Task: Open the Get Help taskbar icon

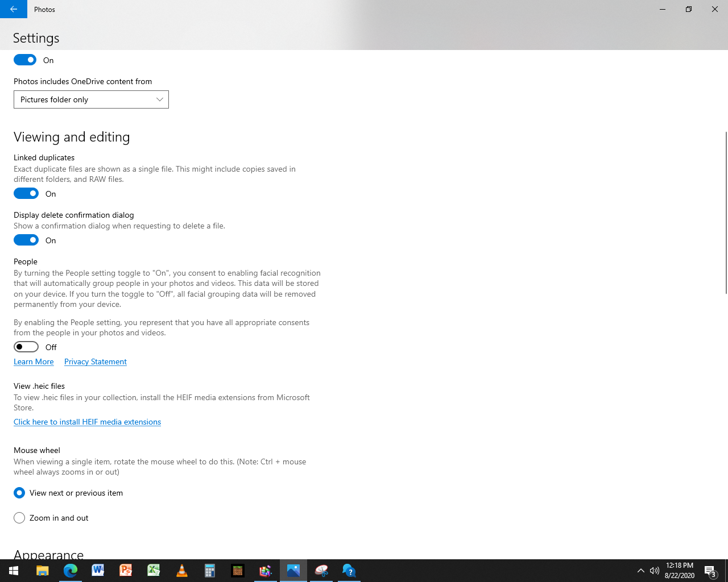Action: pos(349,571)
